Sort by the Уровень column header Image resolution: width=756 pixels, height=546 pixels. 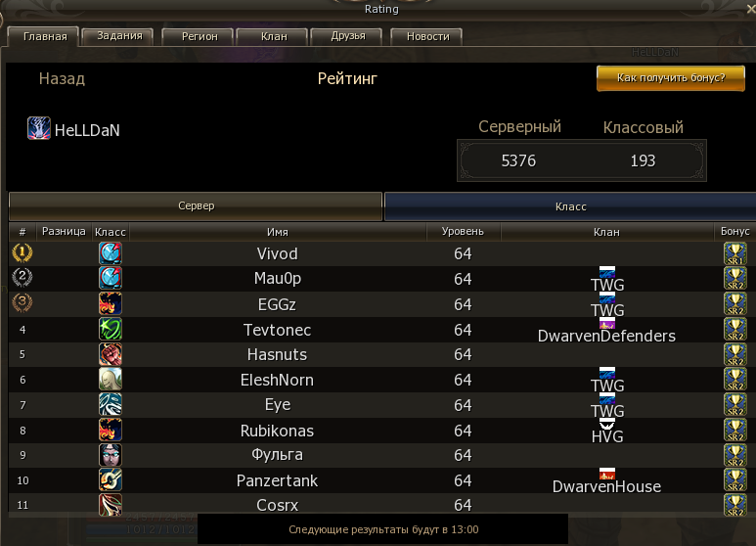pyautogui.click(x=463, y=232)
